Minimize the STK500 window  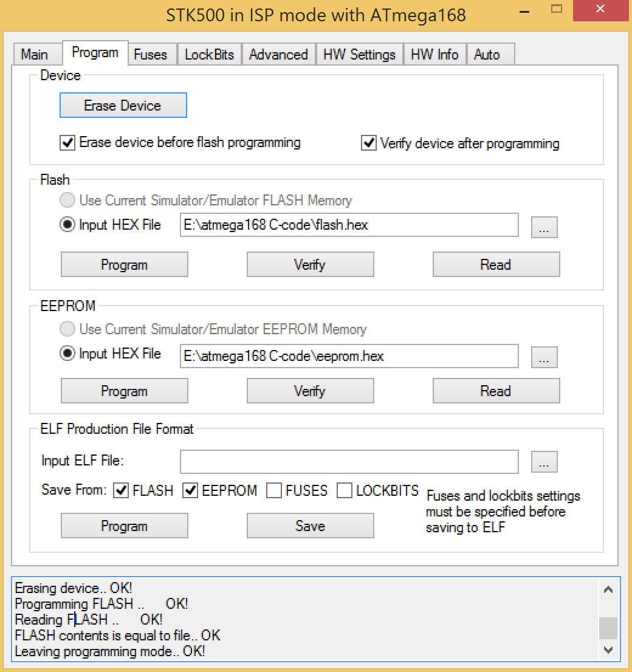pos(524,11)
